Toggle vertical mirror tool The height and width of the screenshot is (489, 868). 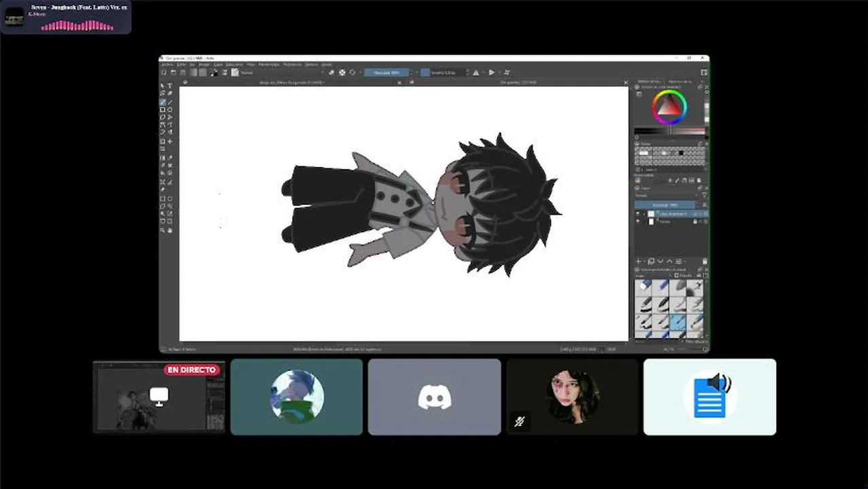[x=491, y=73]
